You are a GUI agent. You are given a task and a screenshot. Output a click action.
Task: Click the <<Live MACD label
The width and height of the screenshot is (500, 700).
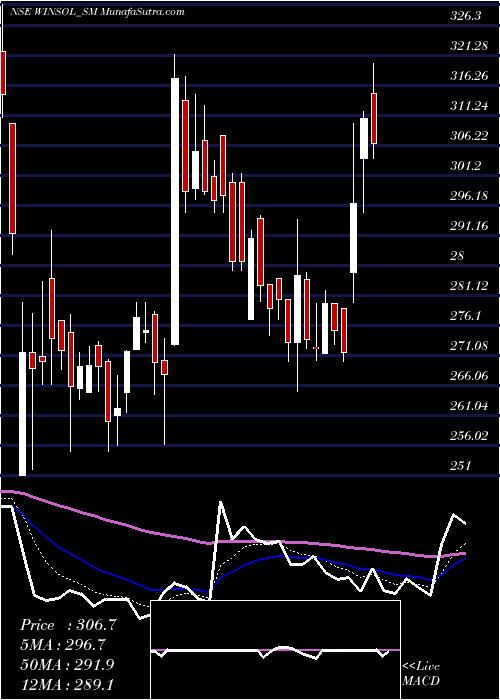[421, 673]
